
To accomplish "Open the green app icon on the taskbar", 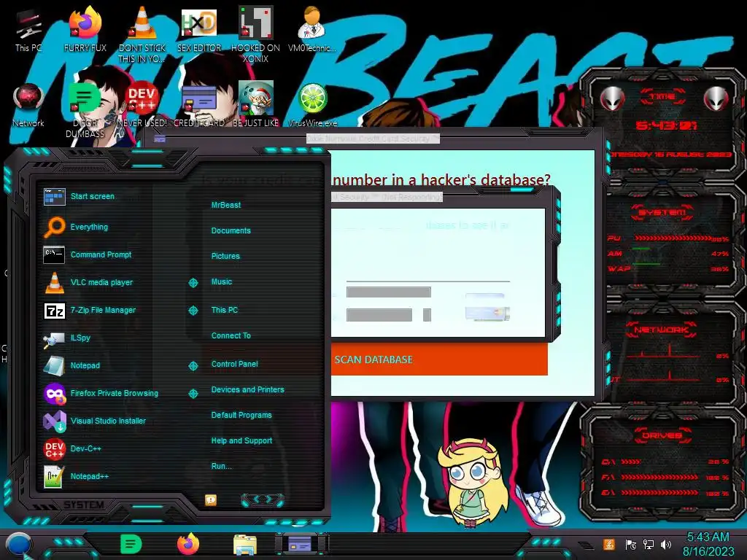I will 131,544.
